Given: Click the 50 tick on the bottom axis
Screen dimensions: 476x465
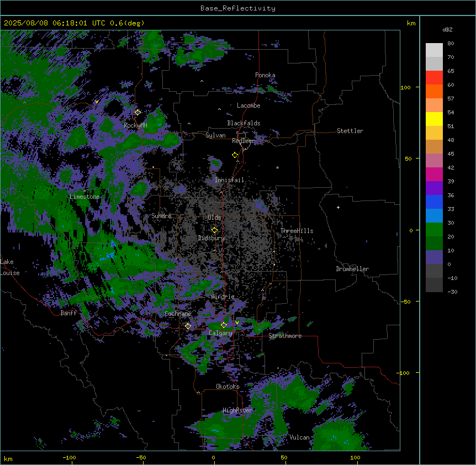Looking at the screenshot, I should tap(284, 457).
